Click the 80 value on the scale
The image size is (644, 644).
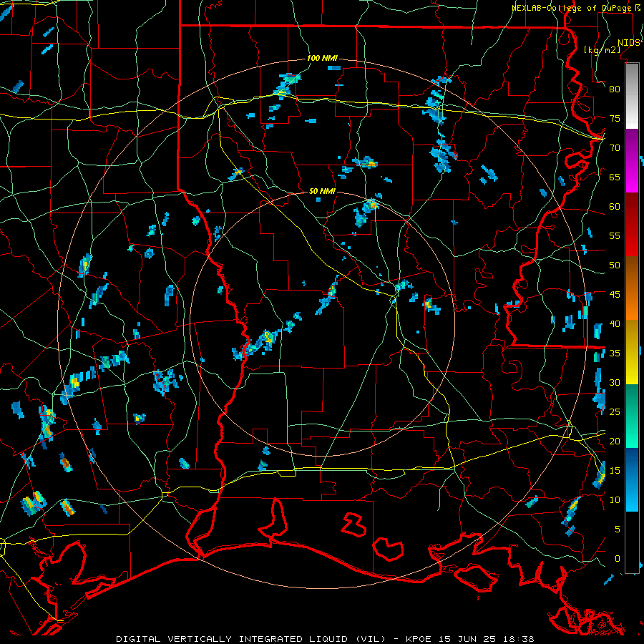pyautogui.click(x=615, y=89)
